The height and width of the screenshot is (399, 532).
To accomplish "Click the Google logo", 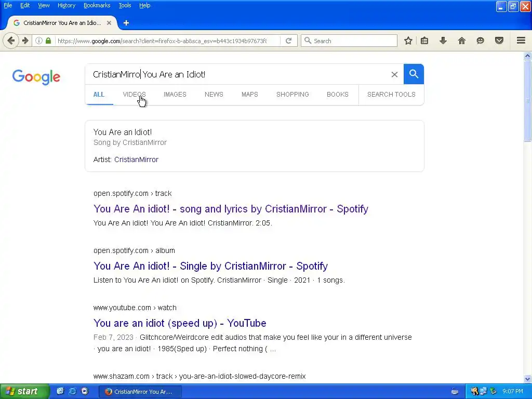I will pyautogui.click(x=36, y=77).
